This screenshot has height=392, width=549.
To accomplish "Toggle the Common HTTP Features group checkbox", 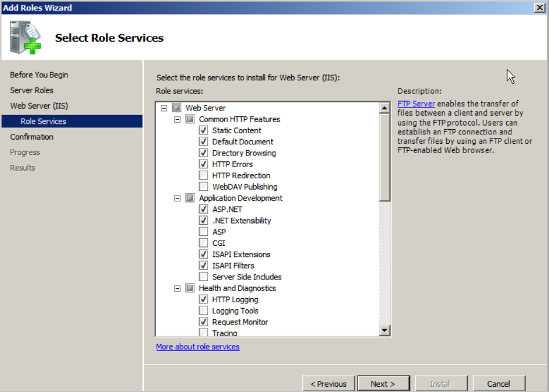I will [x=190, y=119].
